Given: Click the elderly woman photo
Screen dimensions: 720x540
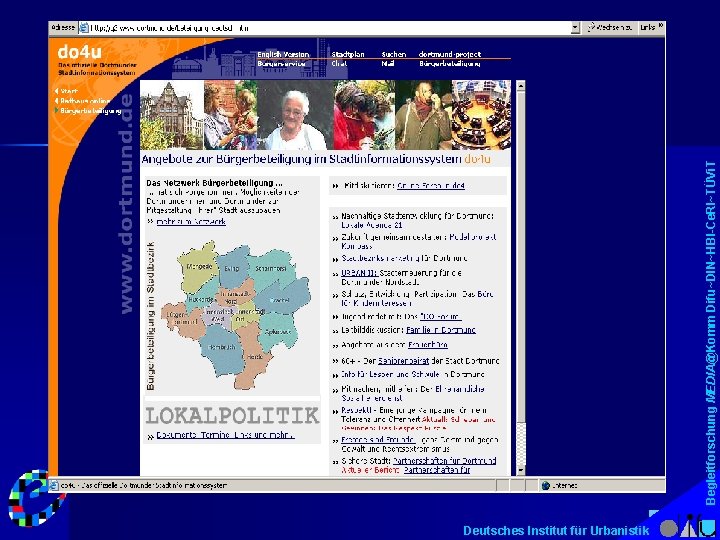Looking at the screenshot, I should pyautogui.click(x=296, y=115).
